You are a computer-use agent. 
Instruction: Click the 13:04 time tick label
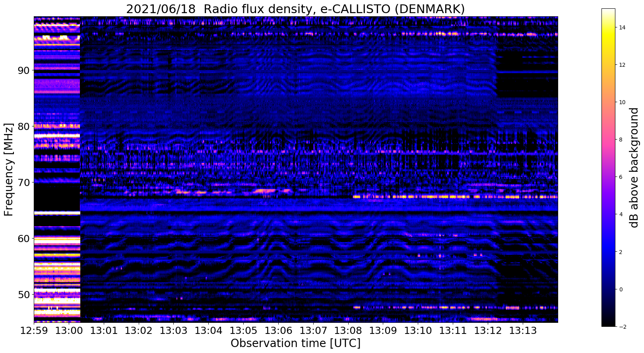pyautogui.click(x=208, y=330)
